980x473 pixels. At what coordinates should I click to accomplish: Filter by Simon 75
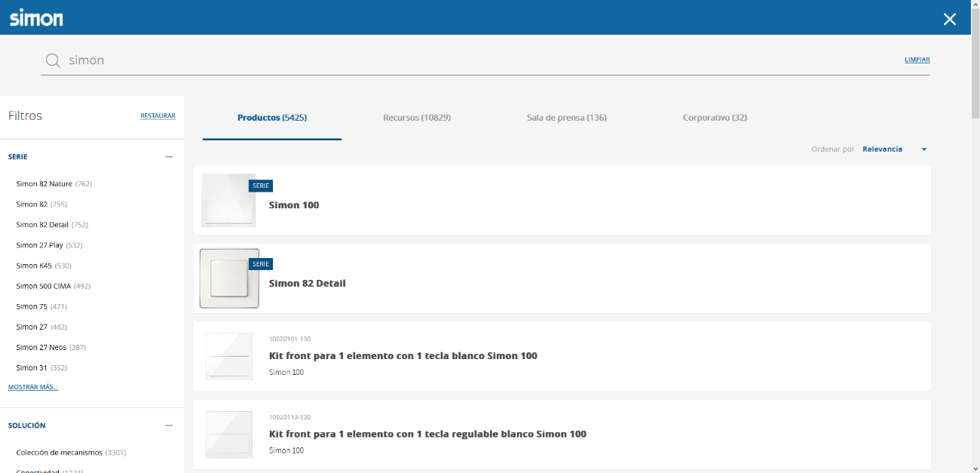tap(41, 306)
